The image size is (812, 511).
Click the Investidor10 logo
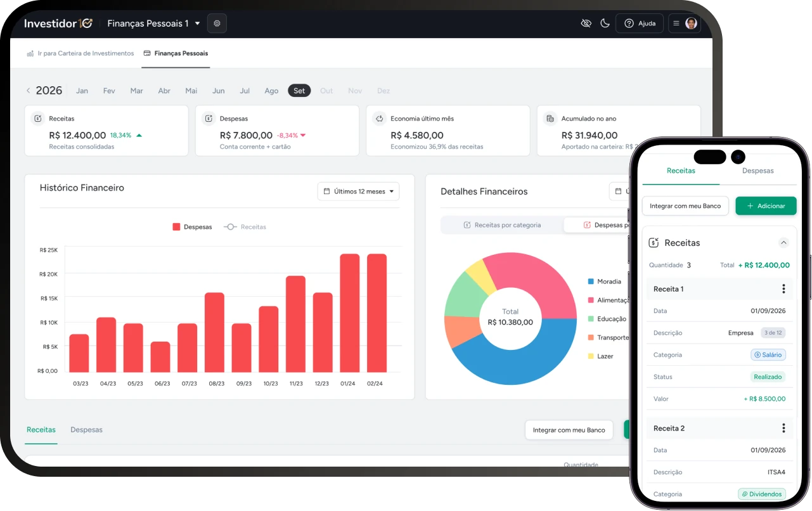[58, 23]
